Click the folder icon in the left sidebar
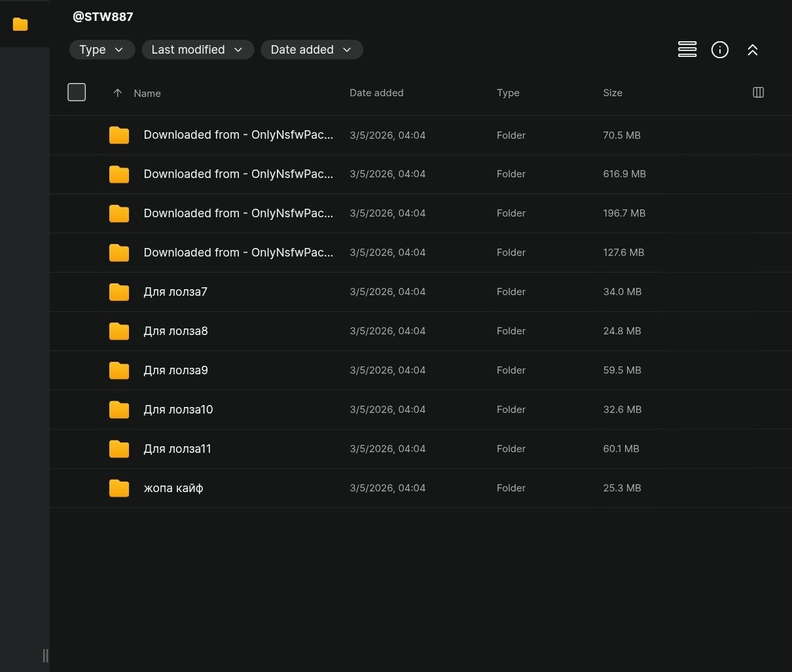 (20, 24)
